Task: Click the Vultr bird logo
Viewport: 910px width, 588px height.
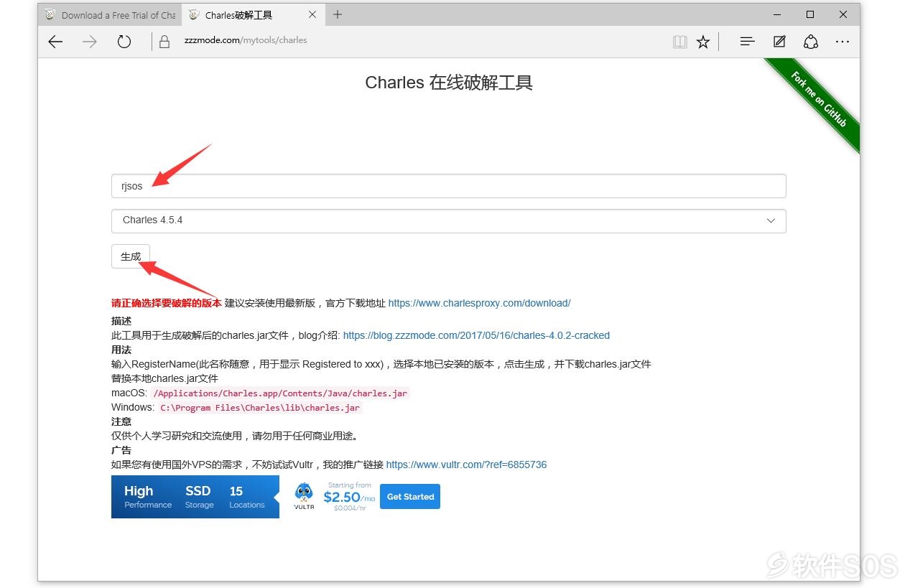Action: tap(304, 496)
